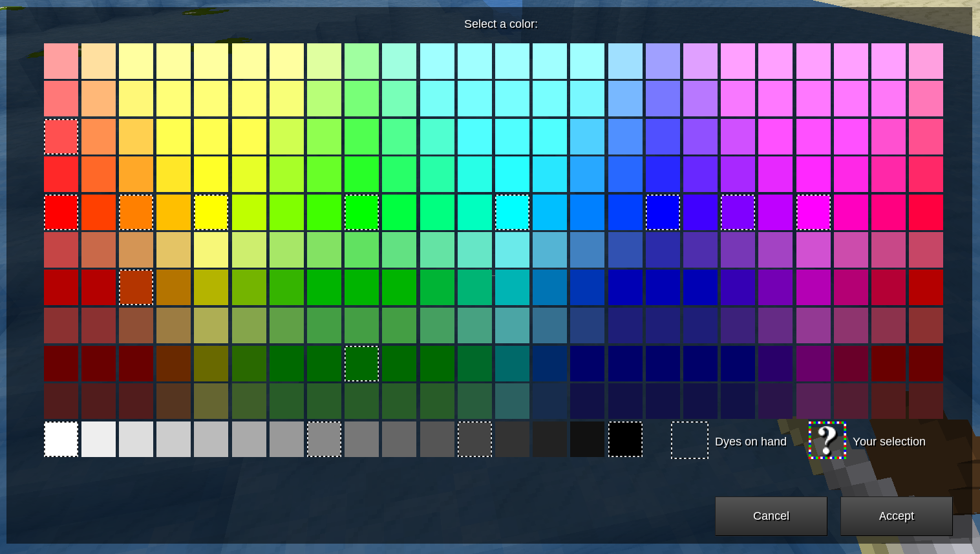Pick the dashed-outline bright yellow swatch
The width and height of the screenshot is (980, 554).
pyautogui.click(x=211, y=212)
